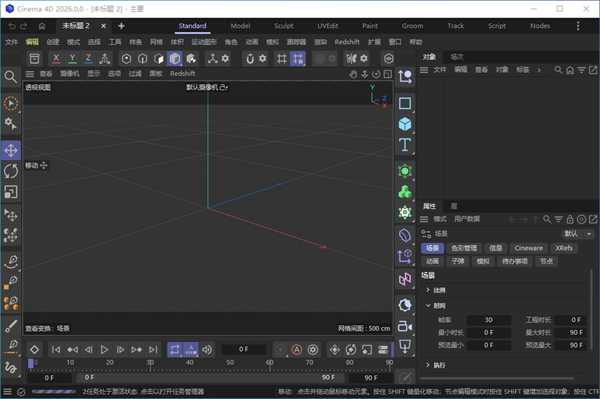Toggle autokeying A button

pyautogui.click(x=297, y=350)
